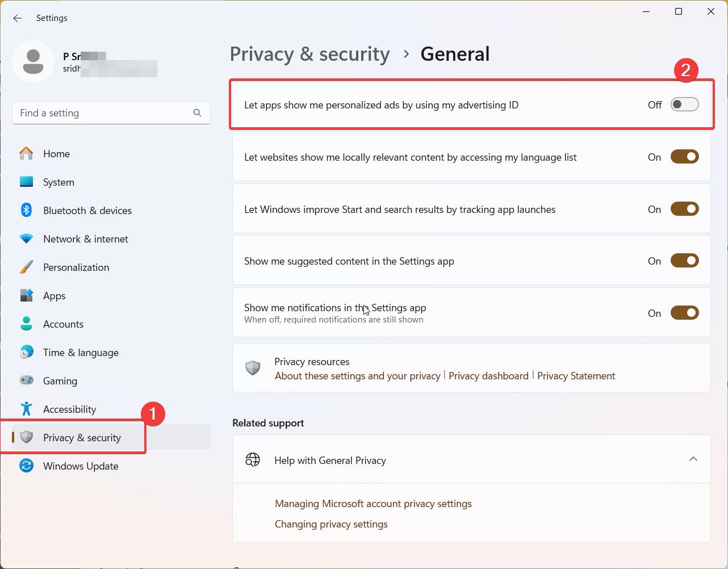
Task: Click the Accounts person icon
Action: (x=26, y=324)
